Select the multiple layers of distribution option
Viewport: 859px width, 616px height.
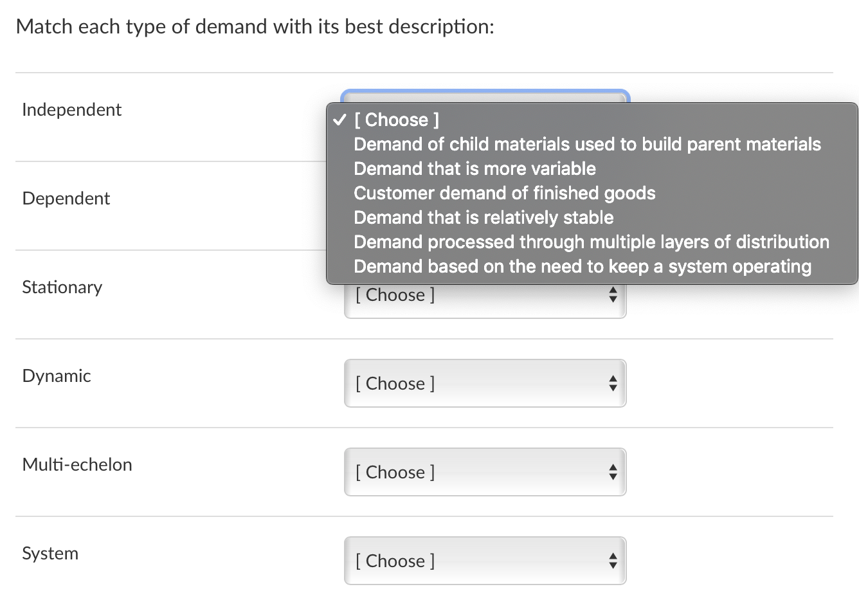click(x=591, y=242)
